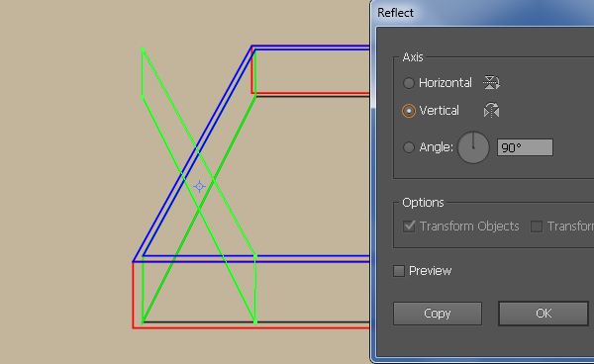Click the Axis group label
Image resolution: width=594 pixels, height=364 pixels.
click(x=413, y=57)
